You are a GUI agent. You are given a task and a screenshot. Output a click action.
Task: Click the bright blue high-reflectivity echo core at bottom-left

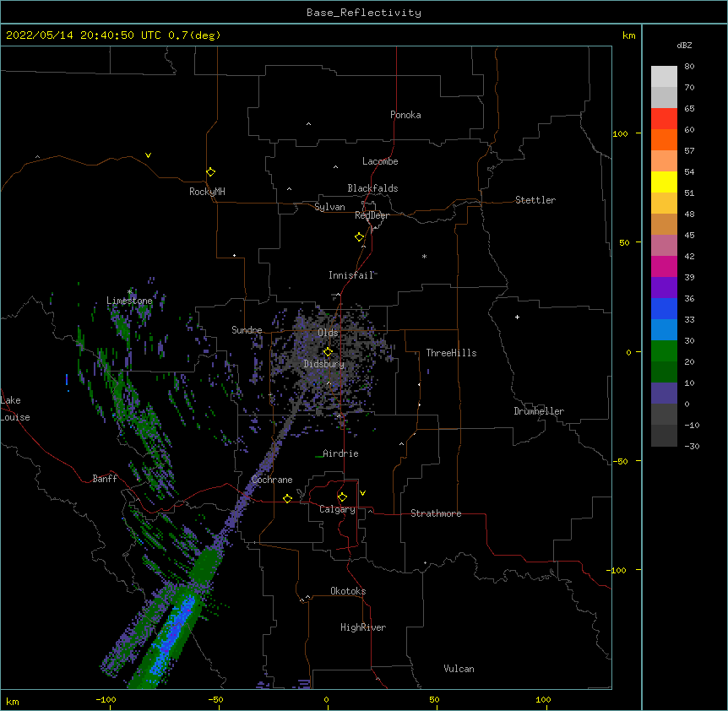click(174, 633)
